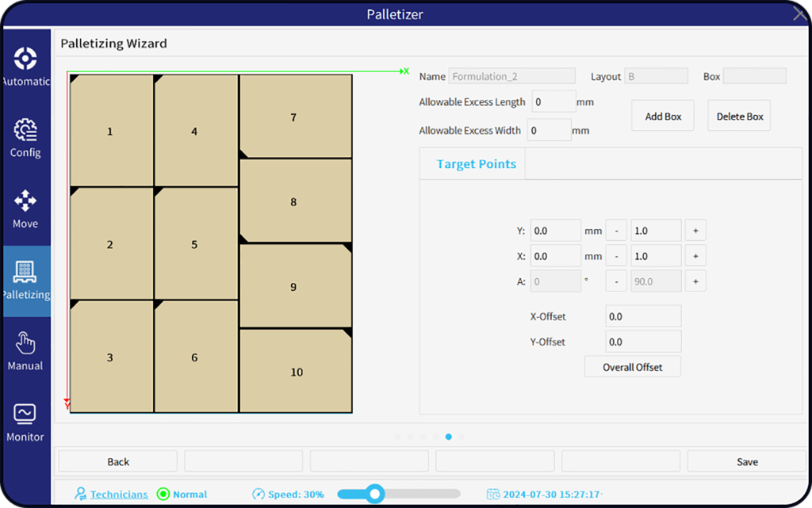Screen dimensions: 812x508
Task: Open the Monitor sidebar icon
Action: point(25,414)
